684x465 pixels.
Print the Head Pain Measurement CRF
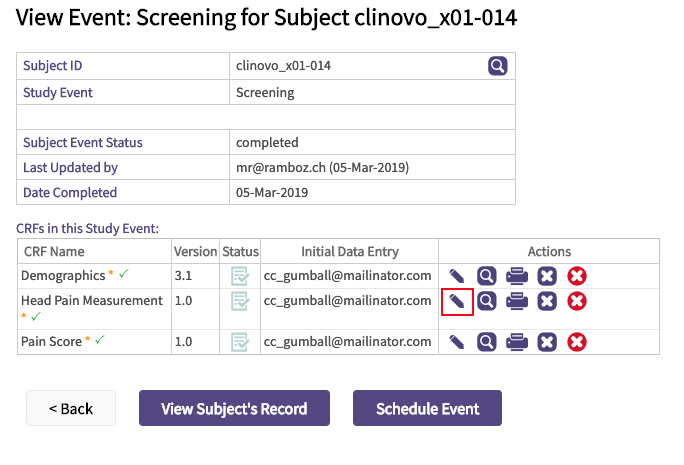pyautogui.click(x=516, y=300)
